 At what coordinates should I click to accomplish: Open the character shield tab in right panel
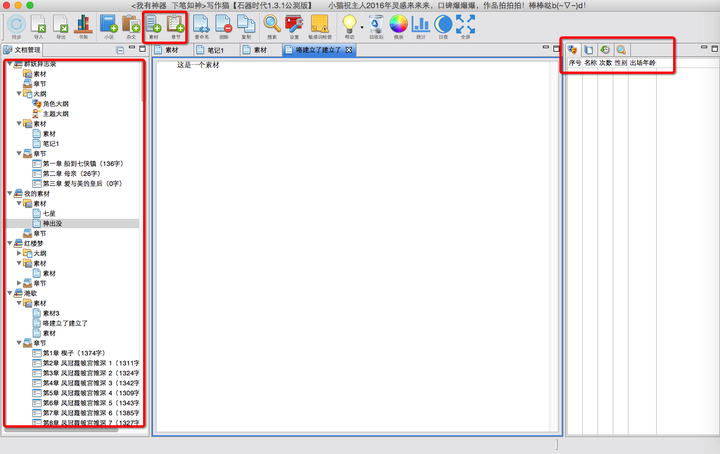point(573,50)
